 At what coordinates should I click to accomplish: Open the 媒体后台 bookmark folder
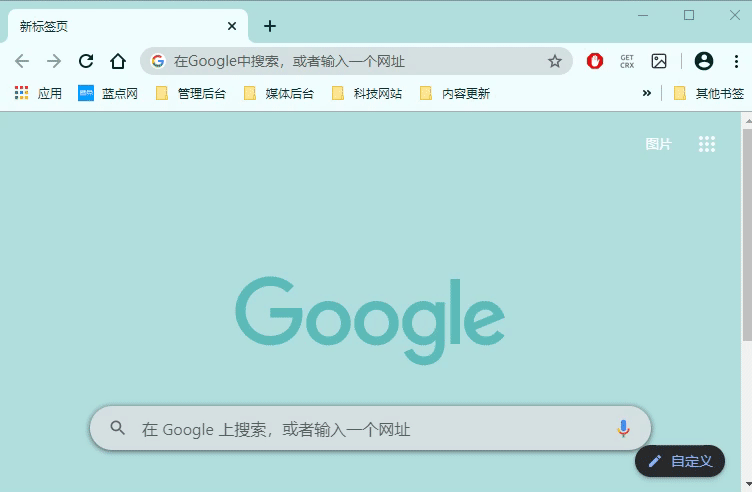coord(279,93)
